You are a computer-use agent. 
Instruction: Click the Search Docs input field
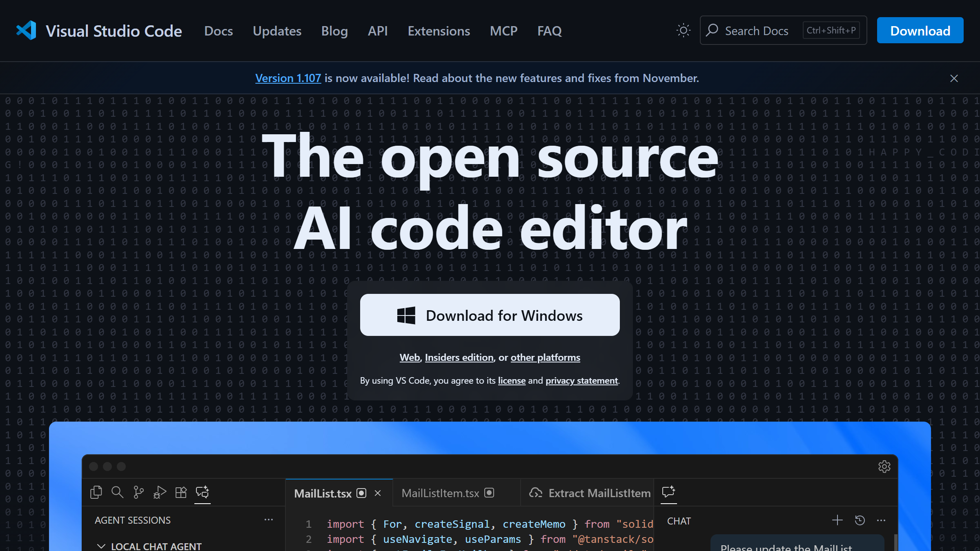tap(757, 31)
